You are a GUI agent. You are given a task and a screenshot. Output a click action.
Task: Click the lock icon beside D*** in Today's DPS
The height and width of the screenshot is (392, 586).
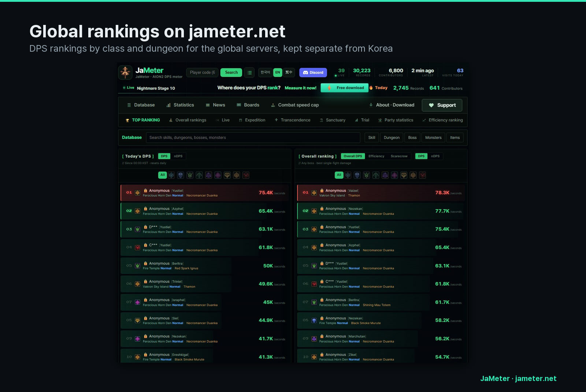click(145, 227)
